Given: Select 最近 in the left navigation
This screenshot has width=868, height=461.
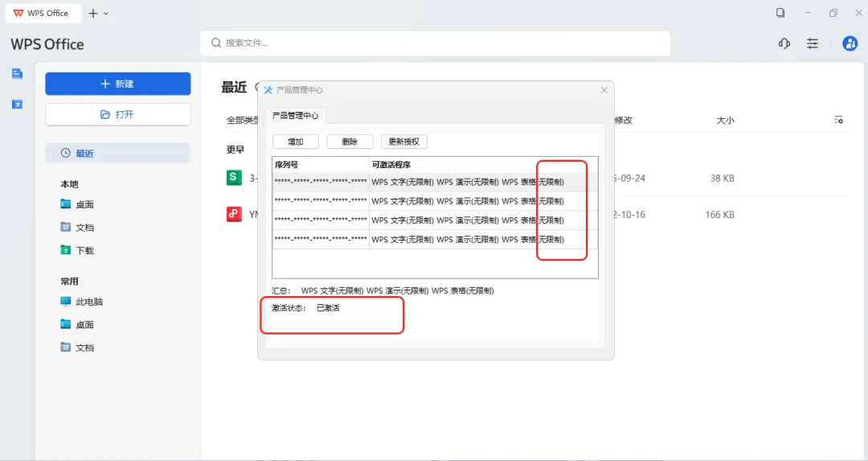Looking at the screenshot, I should pos(118,153).
